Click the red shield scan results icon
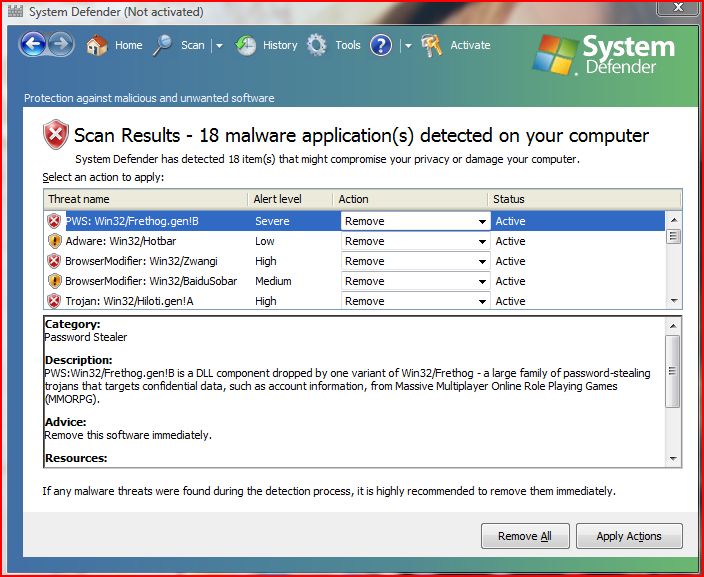 56,134
